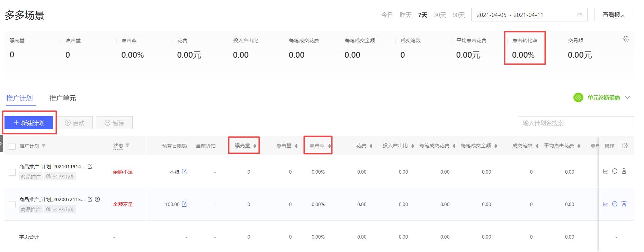Viewport: 644px width, 252px height.
Task: Open 查看报表 report button
Action: [x=614, y=15]
